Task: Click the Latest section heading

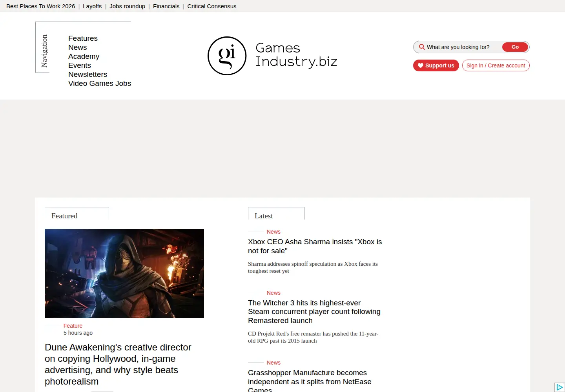Action: [x=264, y=216]
